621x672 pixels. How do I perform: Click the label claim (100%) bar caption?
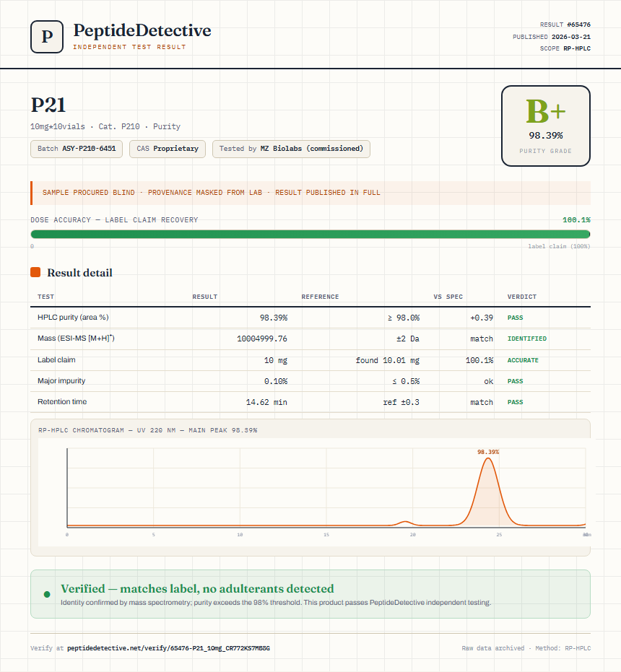click(559, 246)
